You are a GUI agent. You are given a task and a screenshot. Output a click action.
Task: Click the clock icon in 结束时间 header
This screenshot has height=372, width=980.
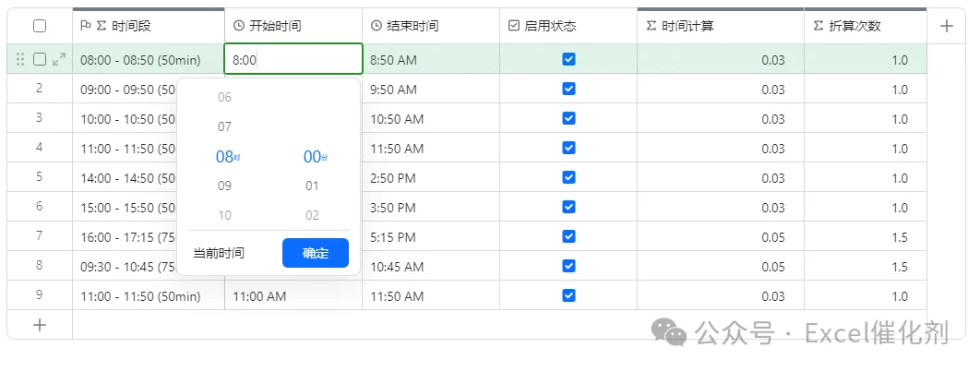(376, 26)
